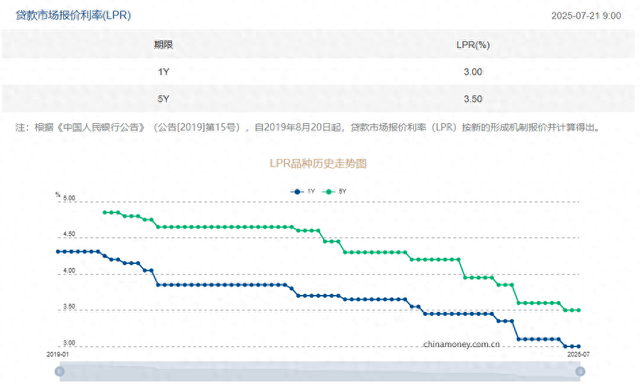Screen dimensions: 640x385
Task: Click the last green 5Y data point
Action: coord(578,310)
